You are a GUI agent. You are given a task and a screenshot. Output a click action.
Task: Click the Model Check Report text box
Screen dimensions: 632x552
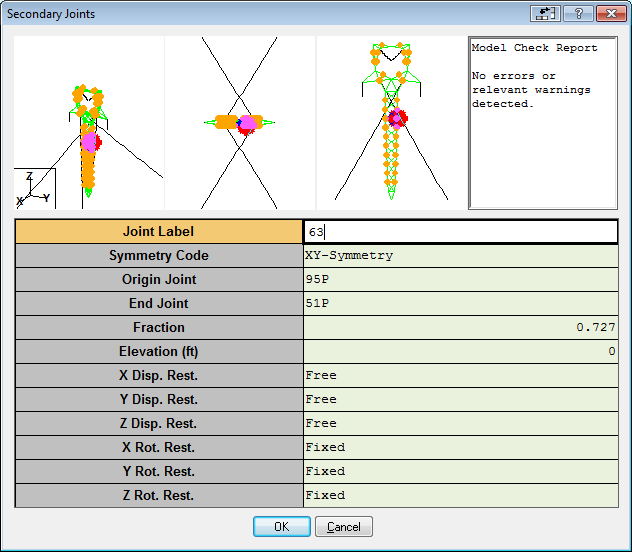click(x=543, y=123)
